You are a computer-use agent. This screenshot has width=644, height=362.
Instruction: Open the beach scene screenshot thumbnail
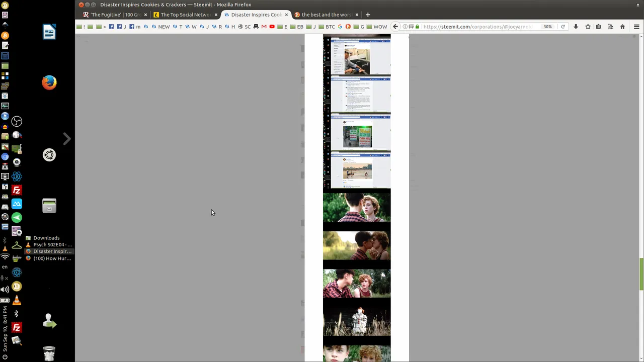(357, 170)
